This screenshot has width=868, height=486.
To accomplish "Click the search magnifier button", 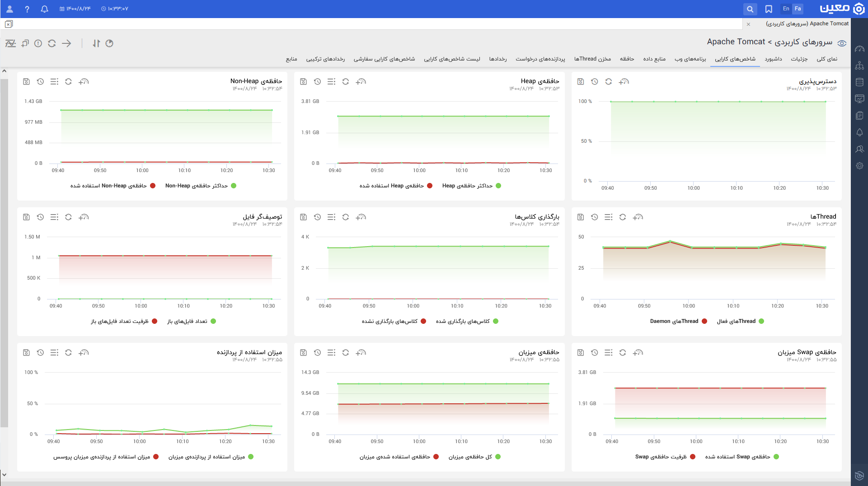I will point(750,9).
